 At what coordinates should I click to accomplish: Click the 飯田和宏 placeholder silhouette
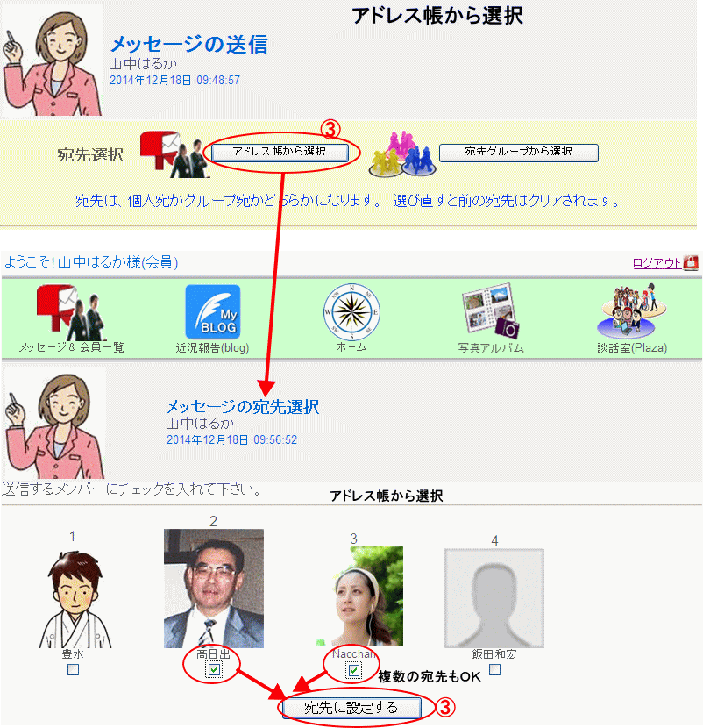[494, 598]
